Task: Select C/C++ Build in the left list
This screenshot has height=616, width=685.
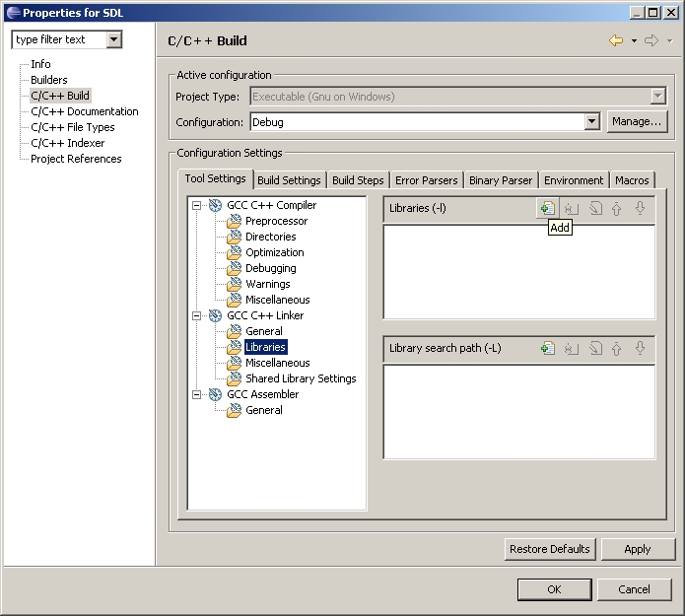Action: point(60,96)
